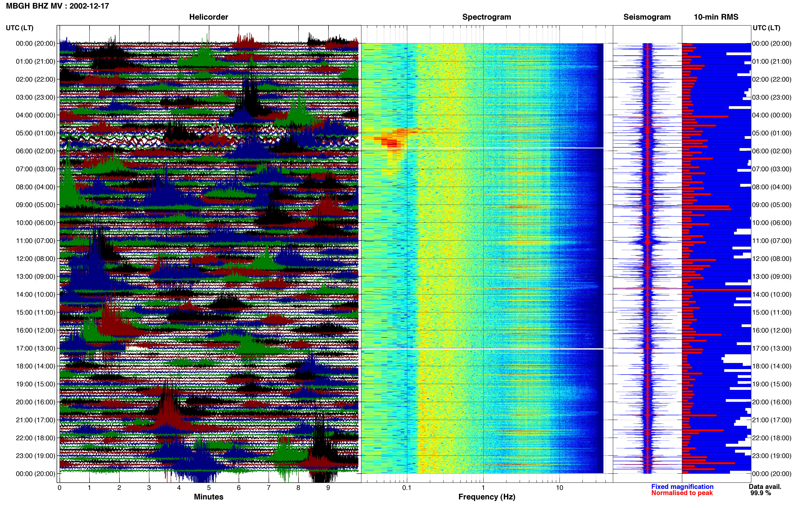Viewport: 812px width, 508px height.
Task: Click left time label 11:00 (07:00)
Action: [x=36, y=240]
